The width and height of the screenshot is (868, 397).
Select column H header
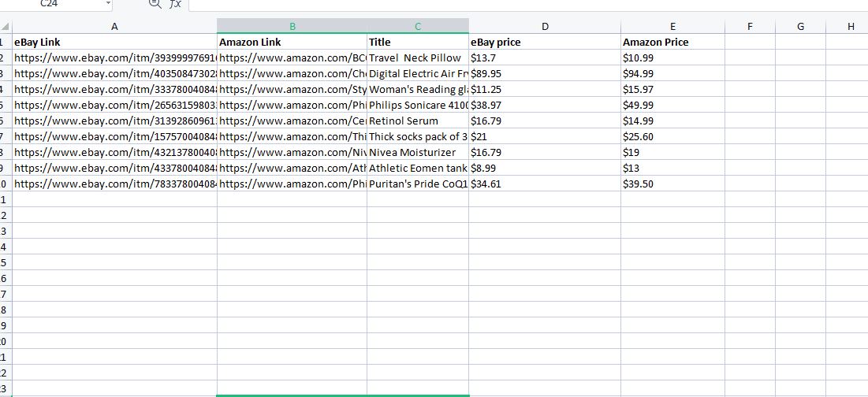850,26
